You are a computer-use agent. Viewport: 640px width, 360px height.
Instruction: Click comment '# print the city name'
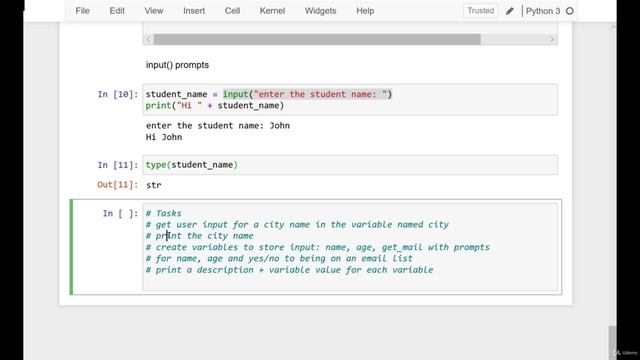(200, 236)
